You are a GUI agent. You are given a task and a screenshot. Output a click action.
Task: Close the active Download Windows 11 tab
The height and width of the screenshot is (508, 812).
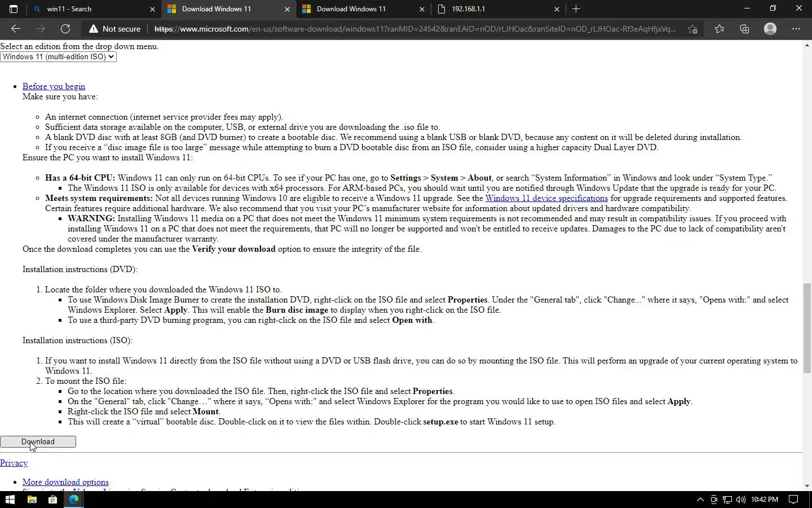pos(287,9)
